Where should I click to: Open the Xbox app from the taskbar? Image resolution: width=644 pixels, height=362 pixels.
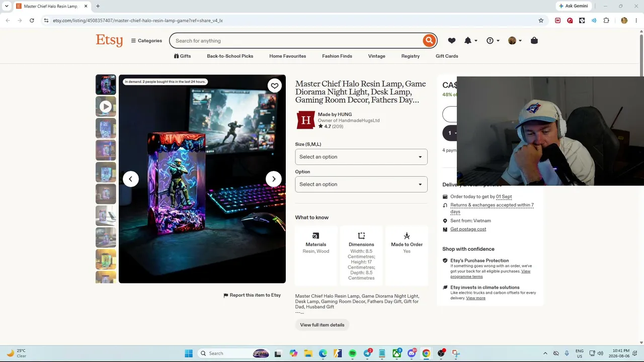(397, 353)
